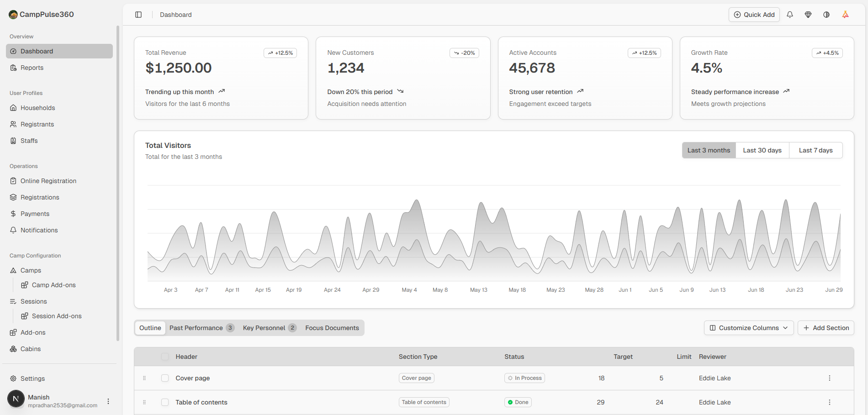This screenshot has width=868, height=415.
Task: Click the Add Section button
Action: click(x=826, y=328)
